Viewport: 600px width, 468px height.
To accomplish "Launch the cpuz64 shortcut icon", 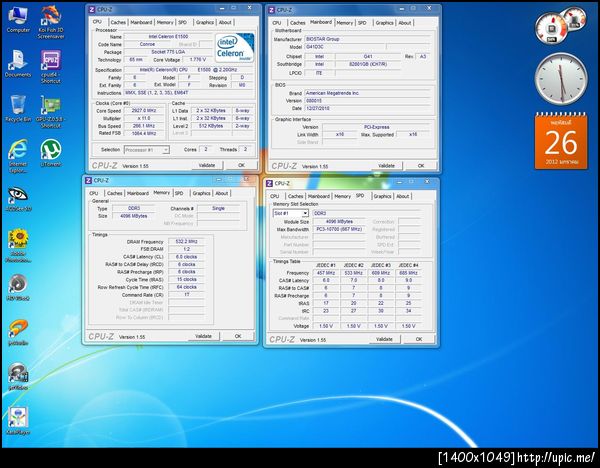I will pos(51,66).
